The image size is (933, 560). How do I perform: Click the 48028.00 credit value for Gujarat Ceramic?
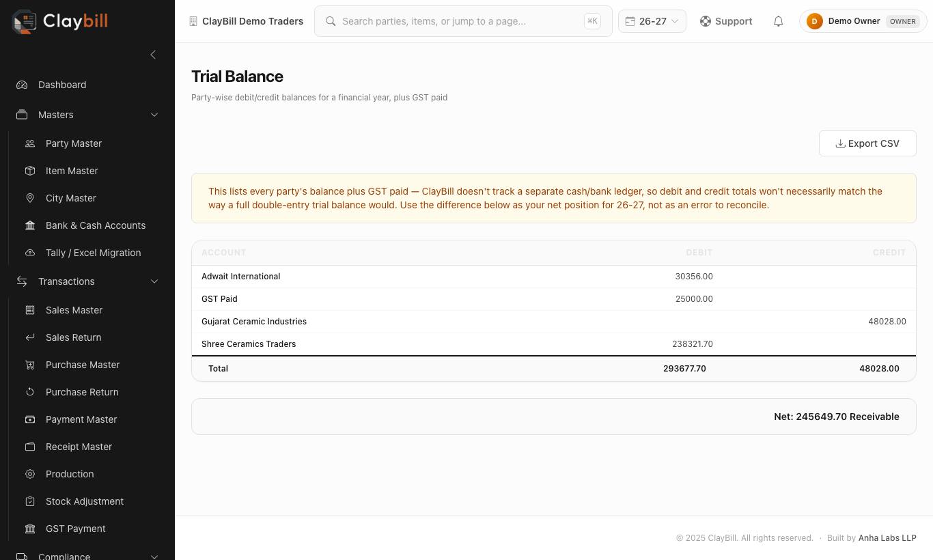[x=887, y=322]
